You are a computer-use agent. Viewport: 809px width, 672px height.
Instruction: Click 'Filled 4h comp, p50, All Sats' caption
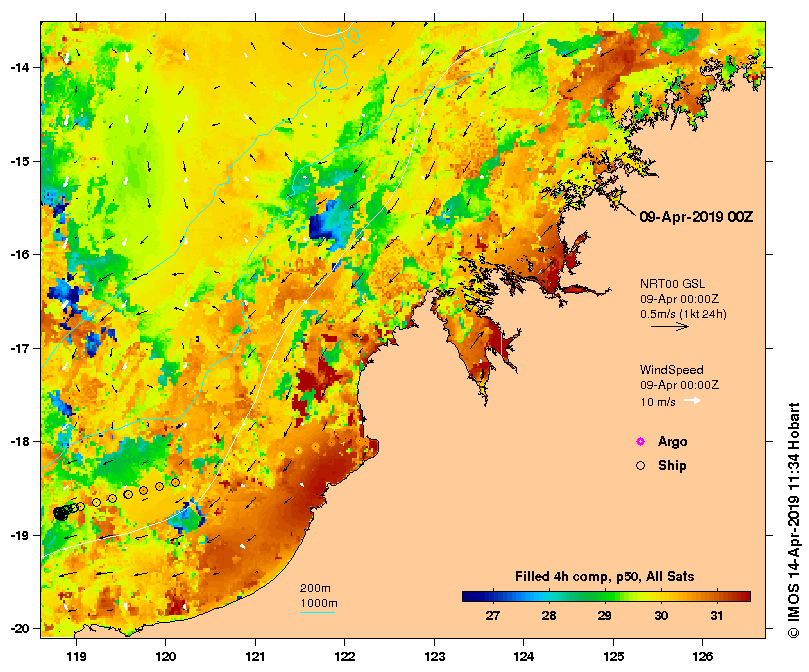605,577
